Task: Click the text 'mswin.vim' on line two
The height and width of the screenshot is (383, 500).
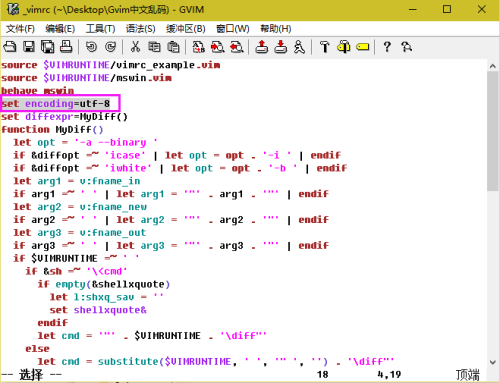Action: tap(144, 78)
